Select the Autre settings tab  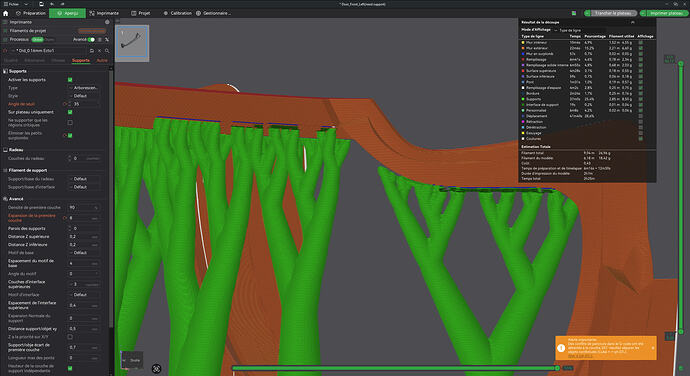(102, 60)
